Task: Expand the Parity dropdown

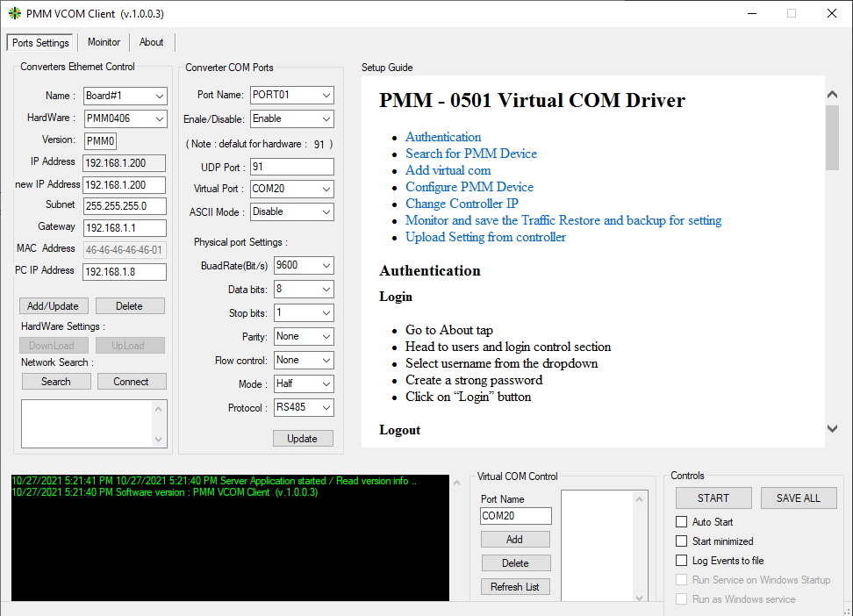Action: 304,336
